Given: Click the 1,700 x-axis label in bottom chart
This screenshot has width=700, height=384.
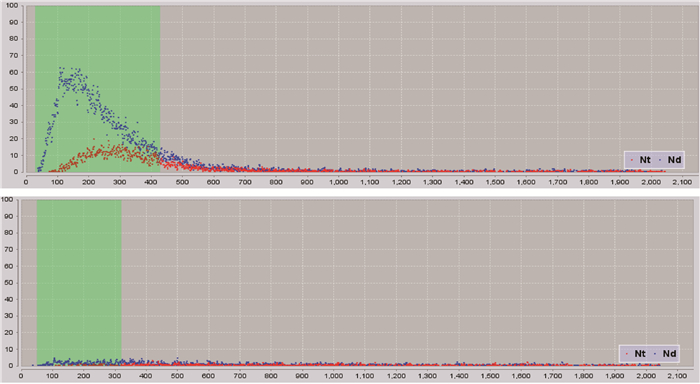Looking at the screenshot, I should [x=553, y=376].
